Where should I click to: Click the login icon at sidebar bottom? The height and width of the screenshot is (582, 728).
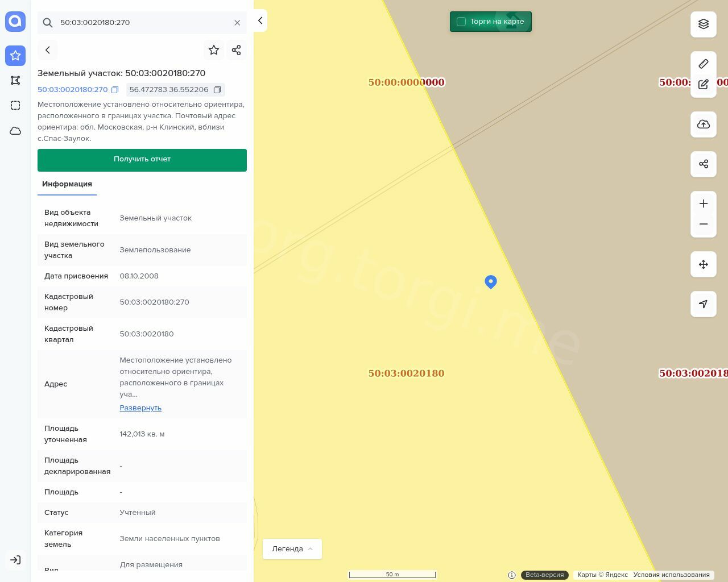[15, 560]
